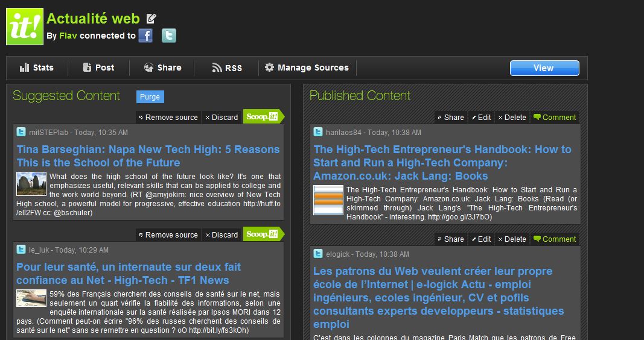The height and width of the screenshot is (340, 644).
Task: Click the Scoop.it green logo icon
Action: pos(25,27)
